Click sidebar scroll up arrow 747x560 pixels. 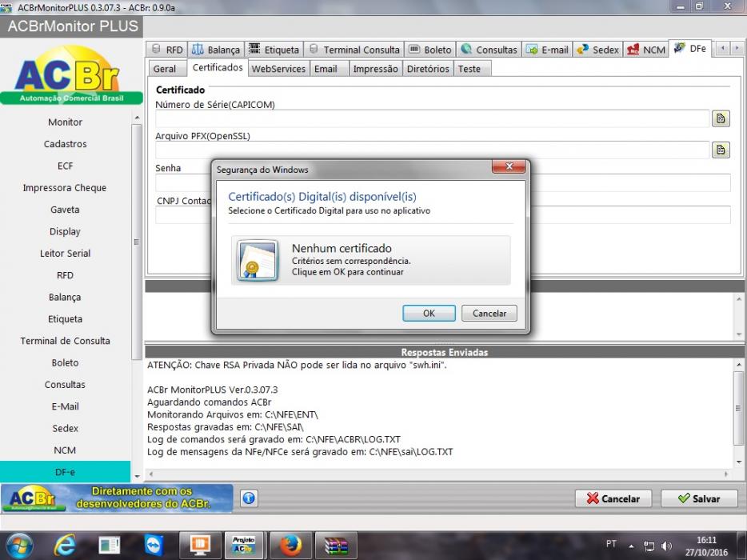tap(137, 118)
